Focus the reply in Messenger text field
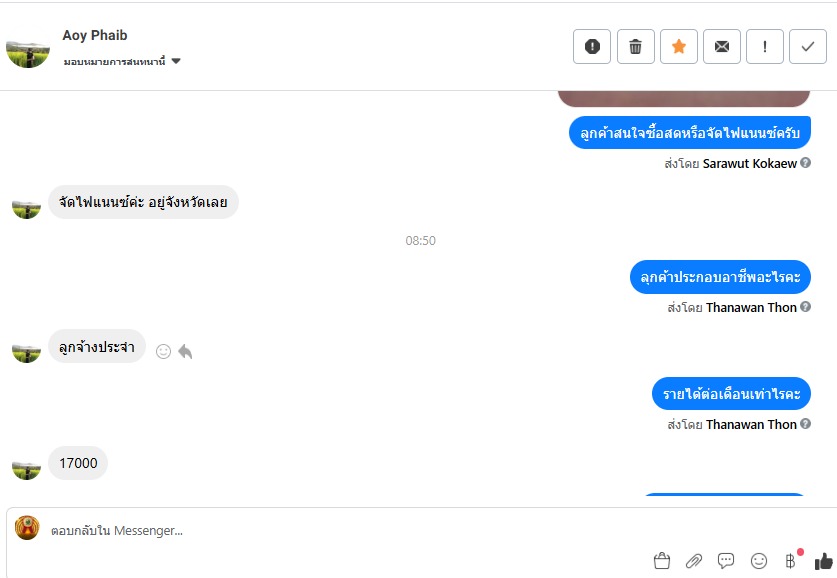Screen dimensions: 837x578 (347, 531)
